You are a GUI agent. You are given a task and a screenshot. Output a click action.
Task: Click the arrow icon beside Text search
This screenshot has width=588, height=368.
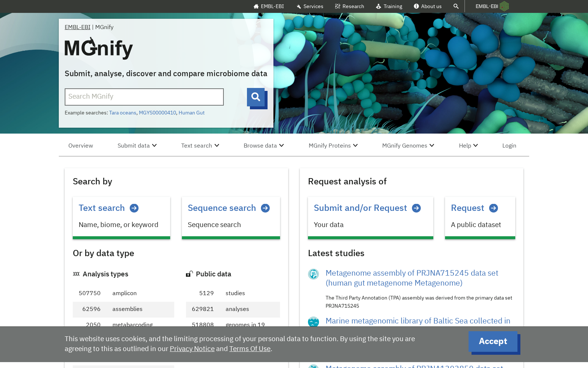pos(134,208)
